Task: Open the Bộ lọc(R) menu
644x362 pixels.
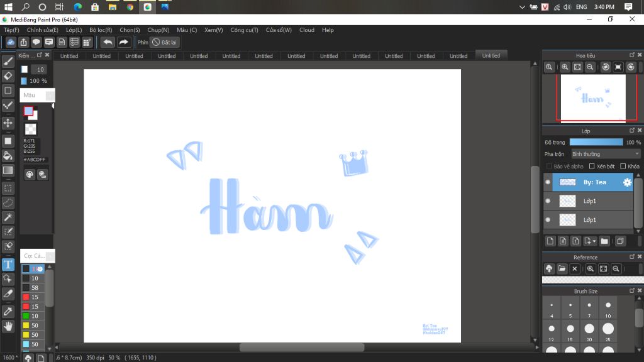Action: point(101,30)
